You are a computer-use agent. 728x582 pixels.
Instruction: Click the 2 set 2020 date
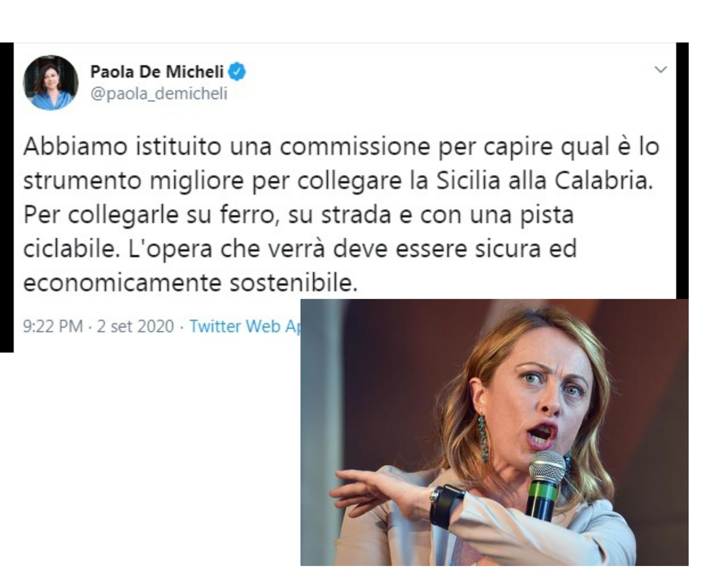(x=135, y=326)
